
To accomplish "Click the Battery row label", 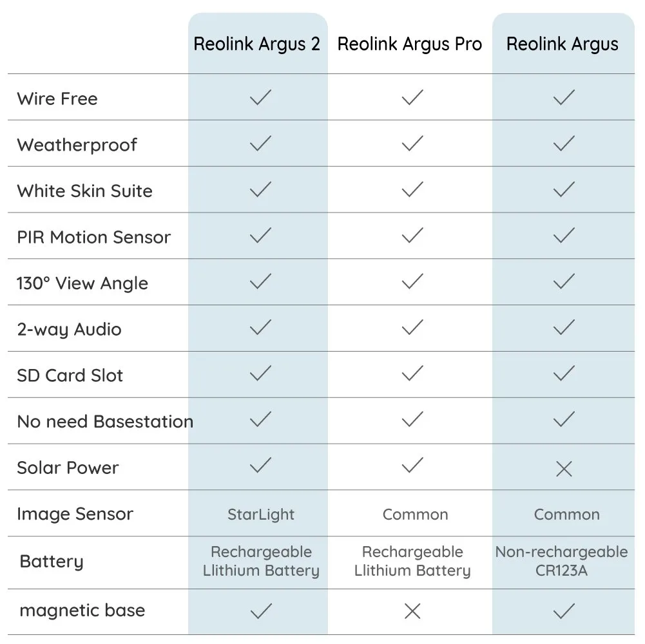I will coord(52,561).
